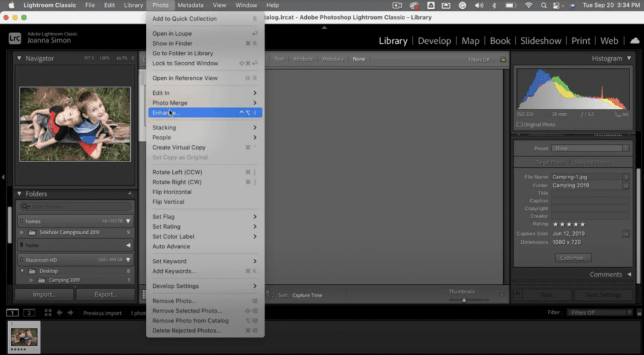644x355 pixels.
Task: Toggle the filter lock padlock icon
Action: (x=502, y=58)
